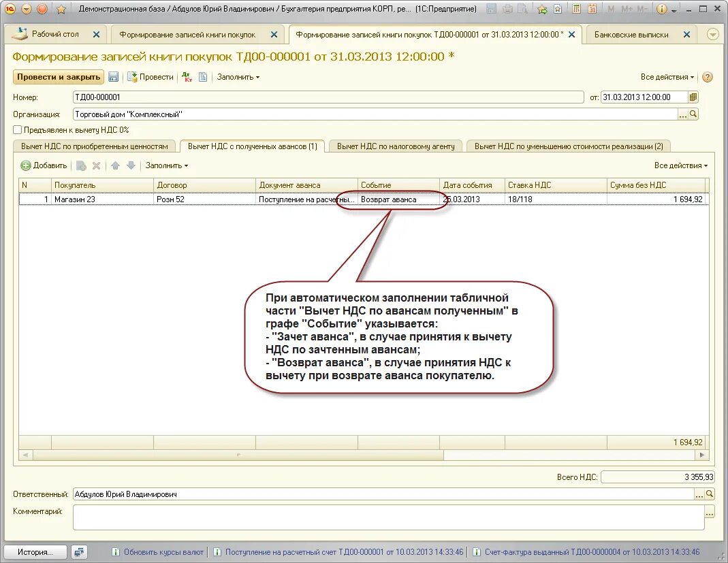Click the M memory button

point(611,9)
